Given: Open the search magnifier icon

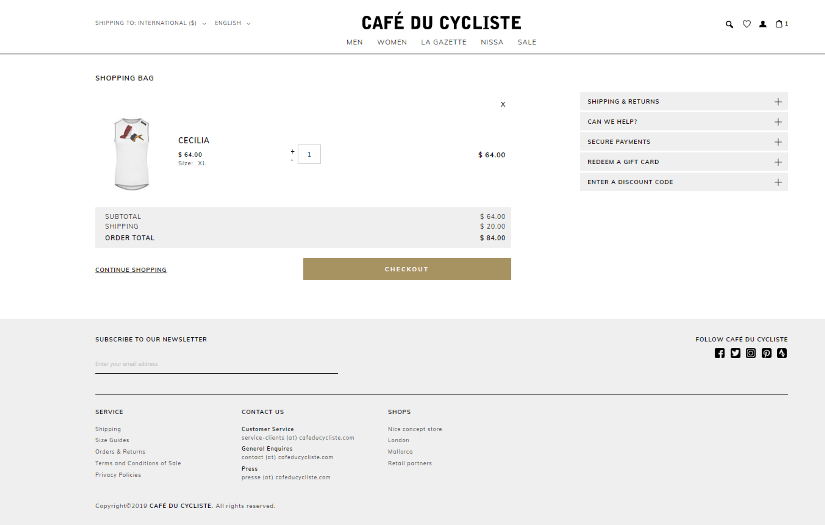Looking at the screenshot, I should [729, 24].
